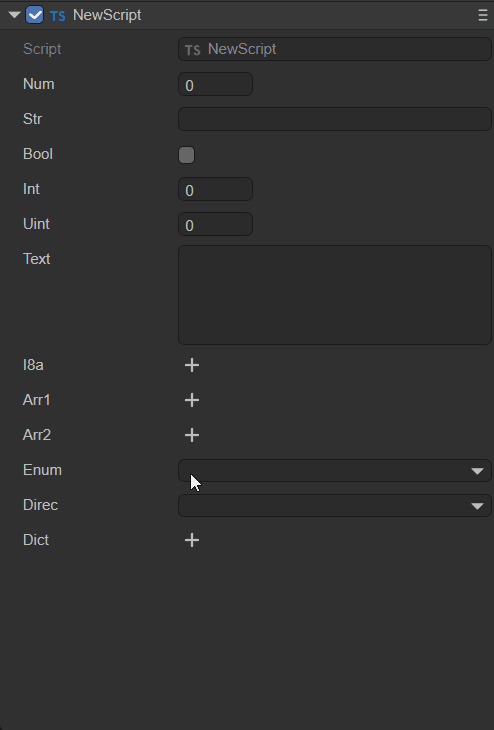Viewport: 494px width, 730px height.
Task: Add an element to the Arr2 array
Action: click(192, 435)
